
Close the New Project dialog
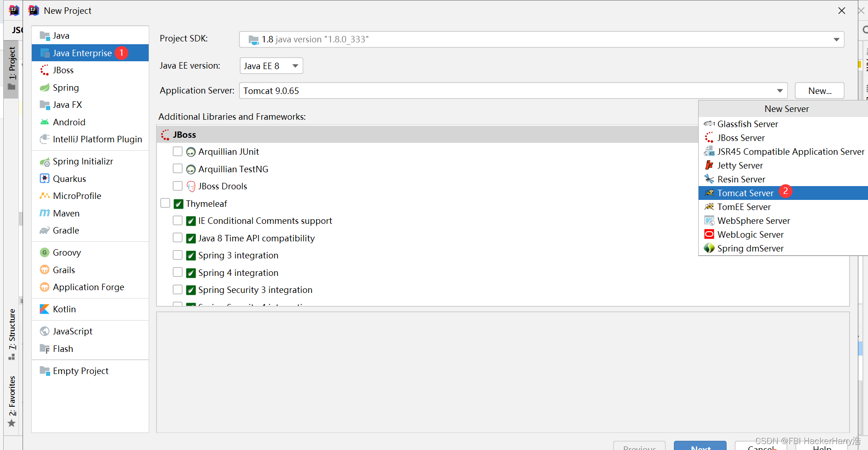tap(842, 11)
